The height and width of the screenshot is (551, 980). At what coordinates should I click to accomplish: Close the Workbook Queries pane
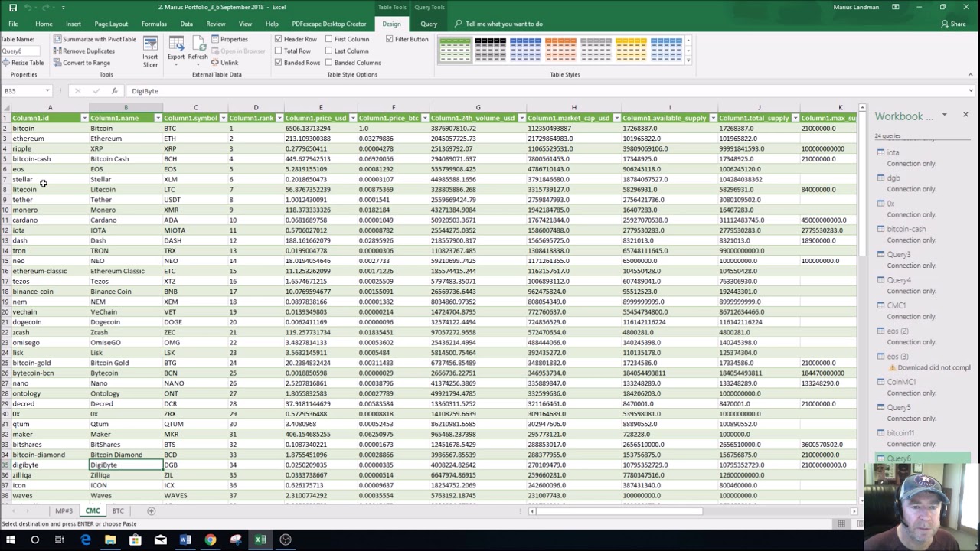pyautogui.click(x=965, y=115)
